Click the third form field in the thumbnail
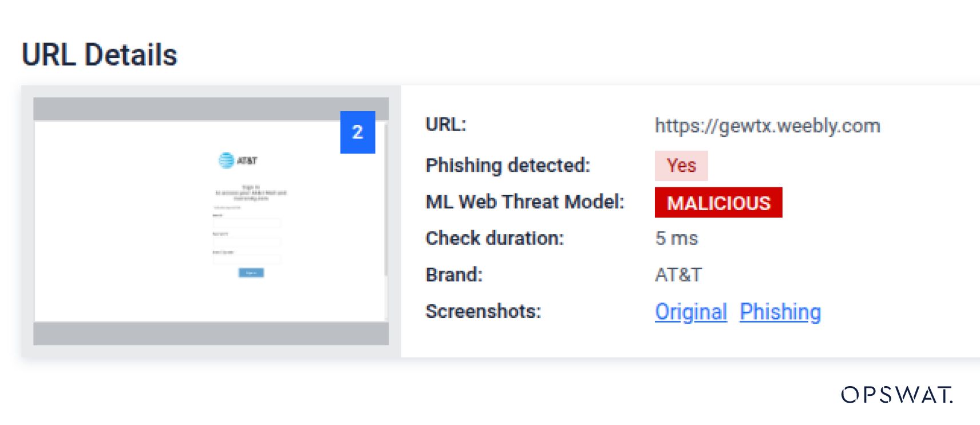 point(247,259)
